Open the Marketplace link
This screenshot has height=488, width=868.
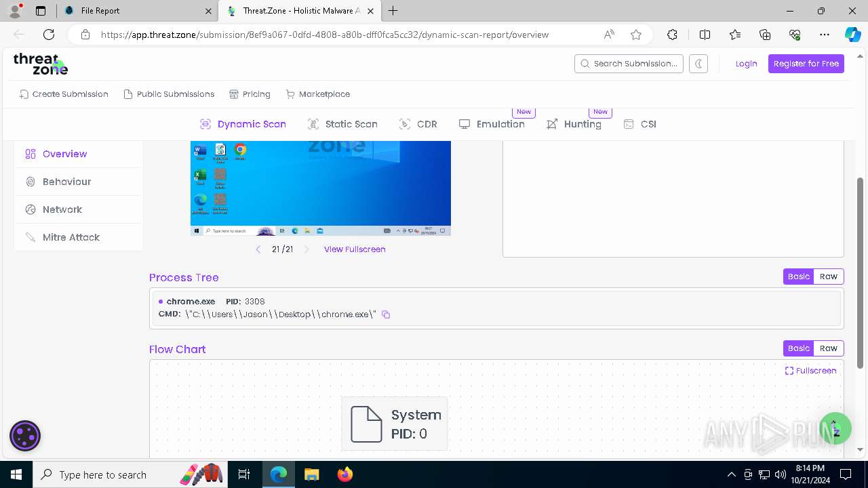click(318, 94)
